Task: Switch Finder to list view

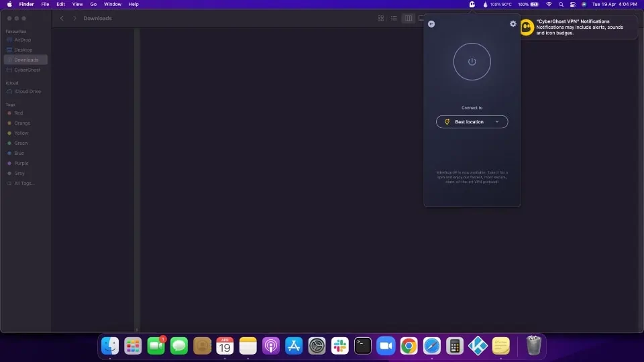Action: (394, 18)
